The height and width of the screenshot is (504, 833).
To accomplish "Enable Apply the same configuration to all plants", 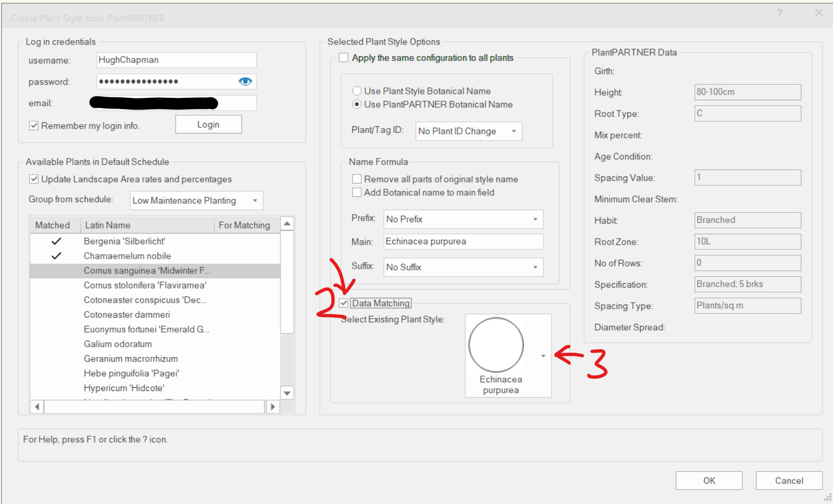I will [344, 58].
